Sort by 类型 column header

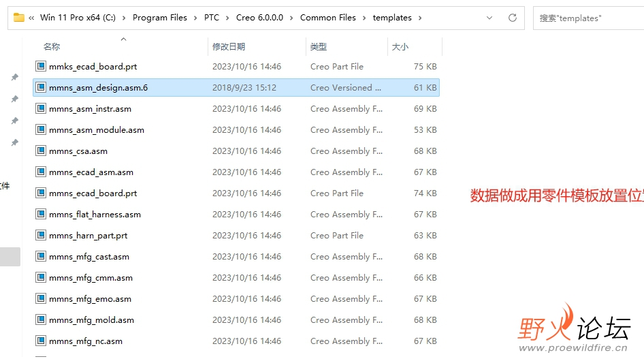point(319,46)
